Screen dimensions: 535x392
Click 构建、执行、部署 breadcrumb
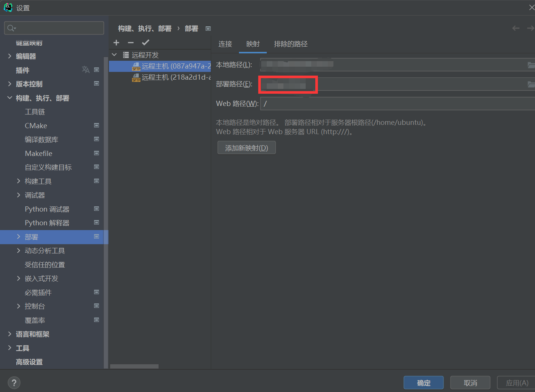click(145, 29)
